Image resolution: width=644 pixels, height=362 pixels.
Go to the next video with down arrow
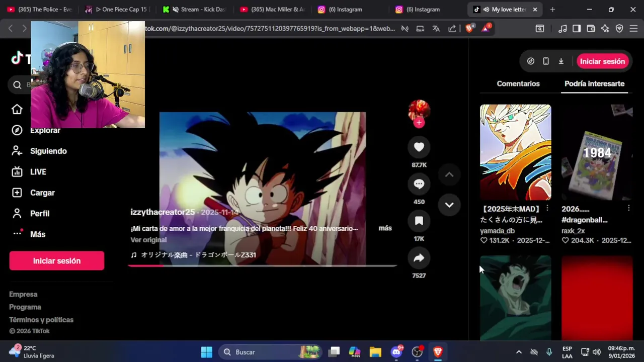pyautogui.click(x=449, y=205)
